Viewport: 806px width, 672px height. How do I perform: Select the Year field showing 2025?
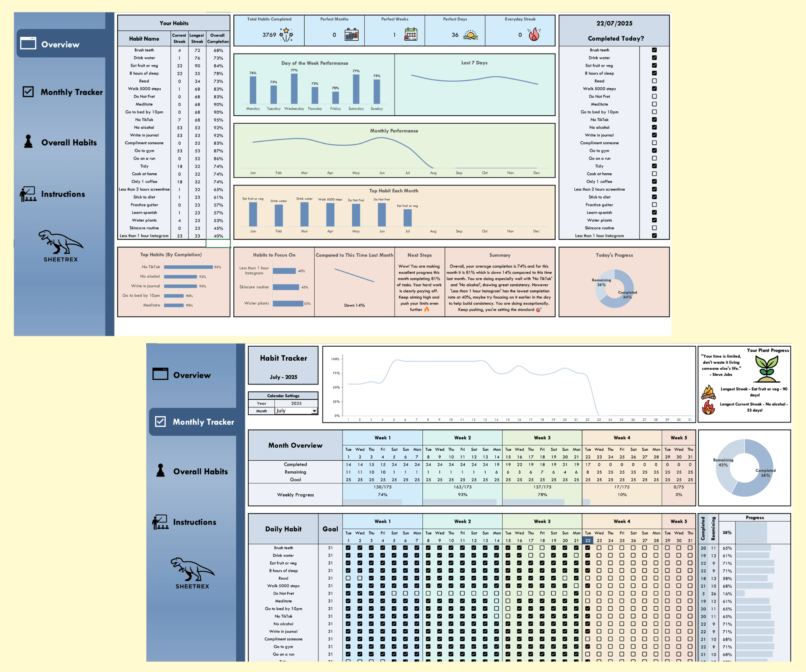click(x=296, y=403)
